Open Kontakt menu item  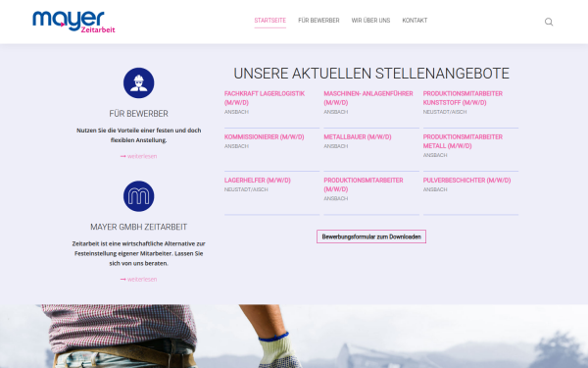coord(415,21)
